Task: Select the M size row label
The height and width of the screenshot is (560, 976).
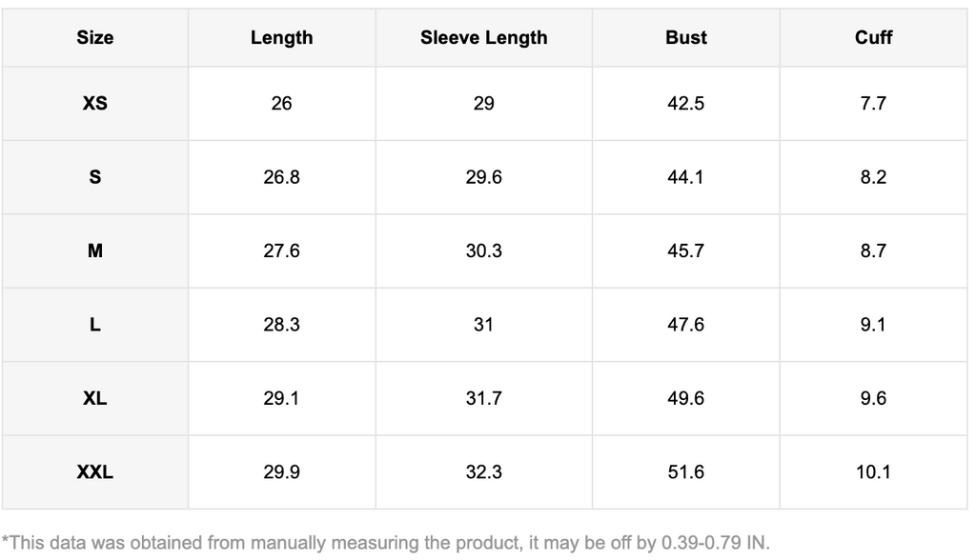Action: [x=95, y=251]
